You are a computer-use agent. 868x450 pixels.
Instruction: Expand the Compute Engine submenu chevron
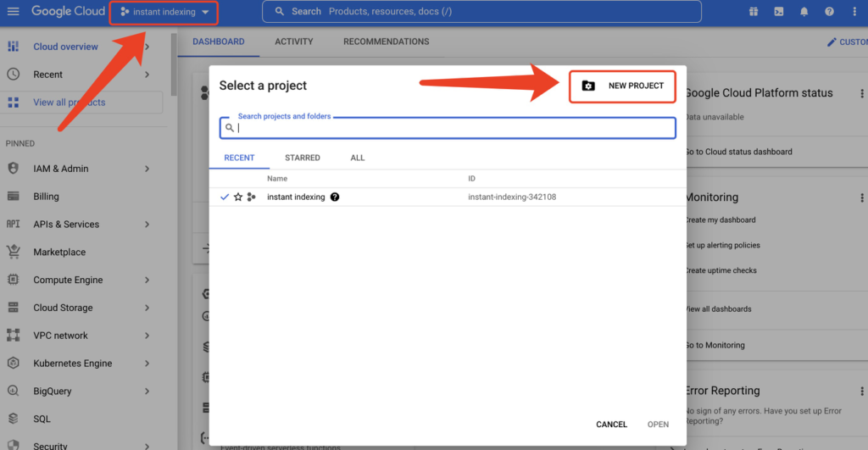pyautogui.click(x=147, y=280)
